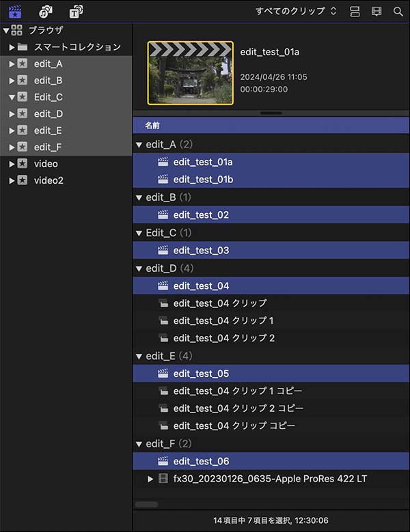Screen dimensions: 410x532
Task: Expand video event in sidebar
Action: pos(12,164)
